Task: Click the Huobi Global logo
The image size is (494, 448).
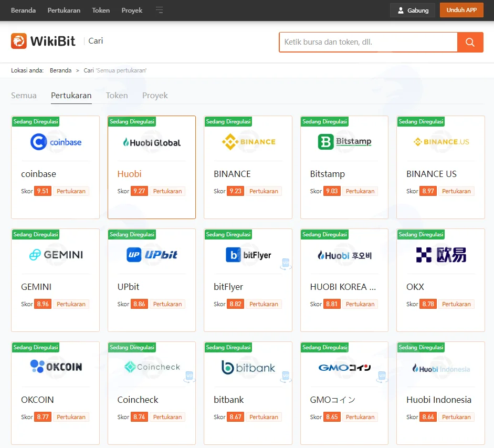Action: [152, 142]
